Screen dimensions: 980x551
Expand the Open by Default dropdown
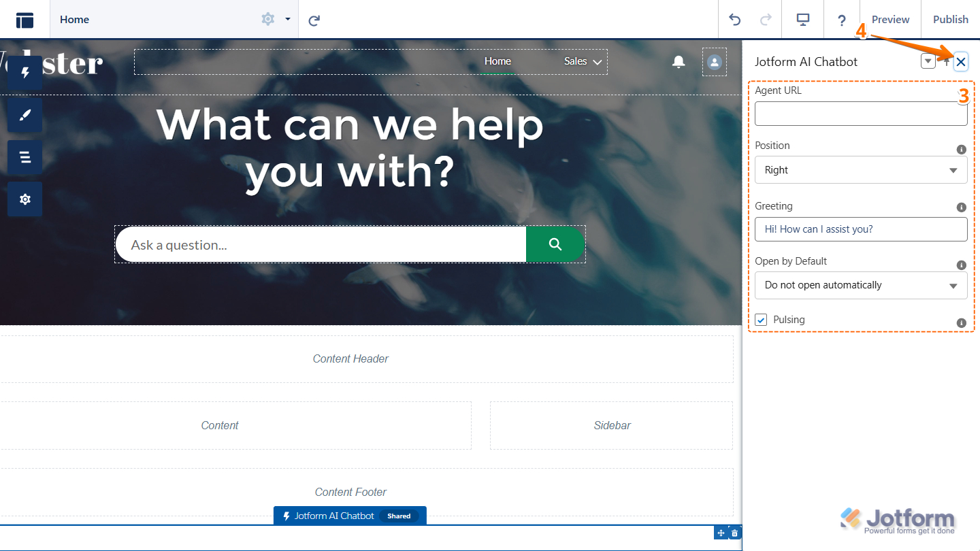tap(861, 286)
